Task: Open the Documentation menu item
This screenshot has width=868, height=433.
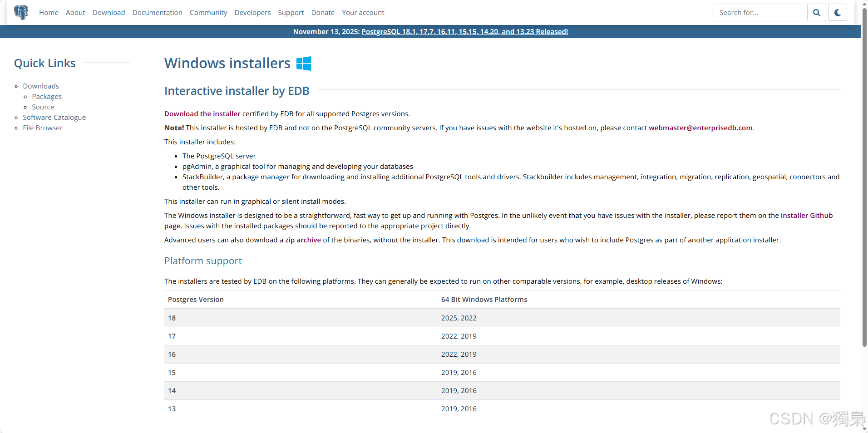Action: 157,12
